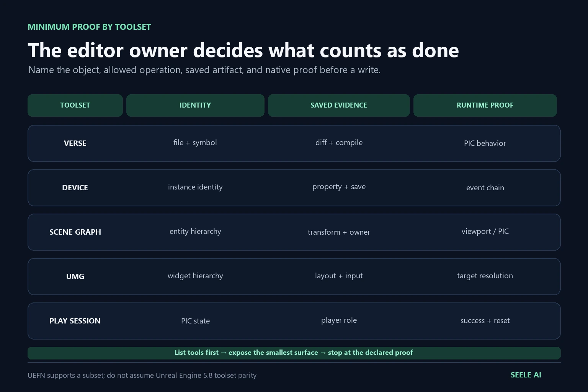Select the 'instance identity' cell

coord(195,187)
